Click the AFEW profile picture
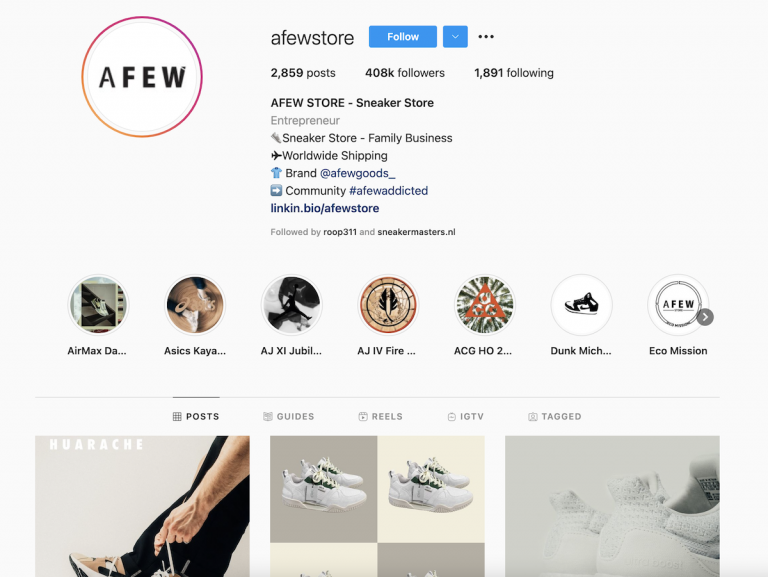Viewport: 768px width, 577px height. tap(142, 77)
